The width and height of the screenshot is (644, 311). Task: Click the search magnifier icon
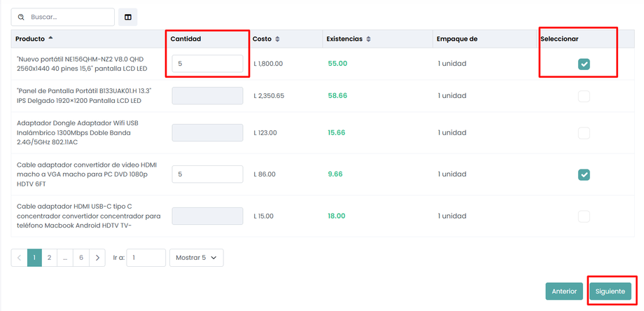(x=22, y=17)
